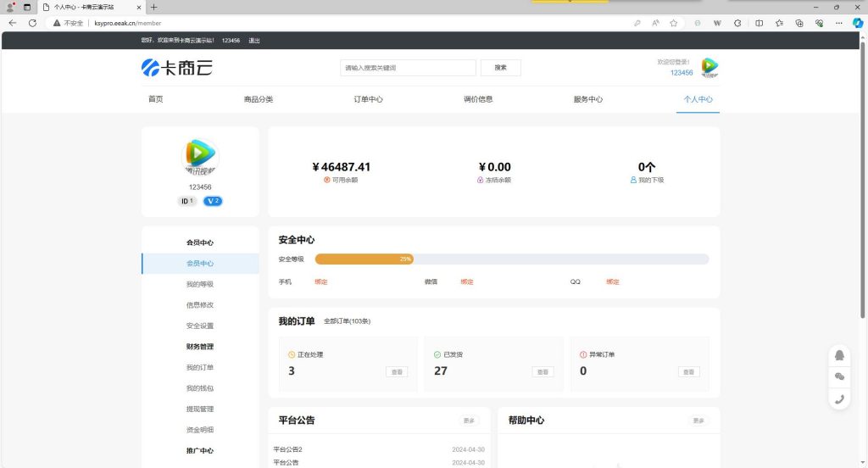Open 我的等级 in the sidebar
This screenshot has height=468, width=868.
tap(200, 284)
